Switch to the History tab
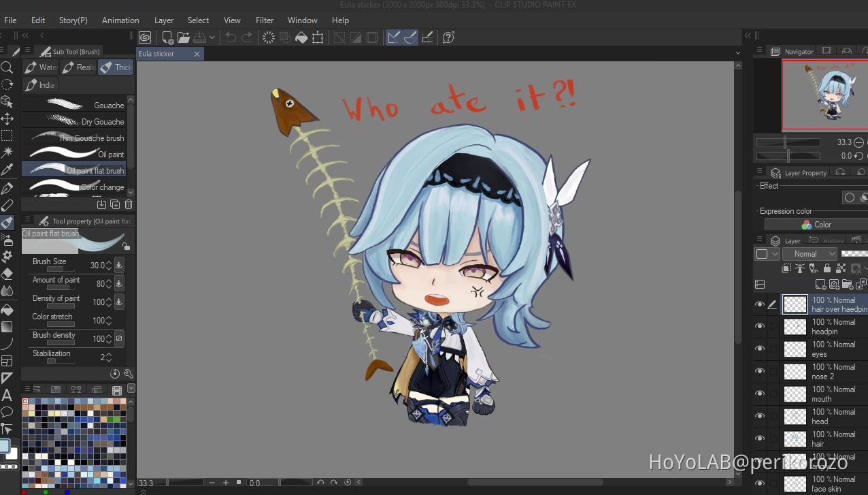Image resolution: width=868 pixels, height=495 pixels. tap(827, 240)
